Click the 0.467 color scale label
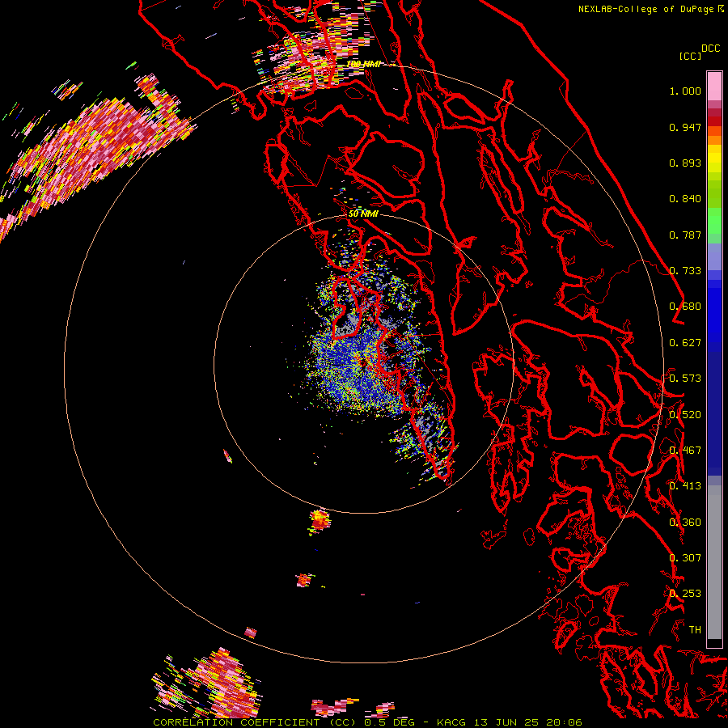 pyautogui.click(x=685, y=451)
